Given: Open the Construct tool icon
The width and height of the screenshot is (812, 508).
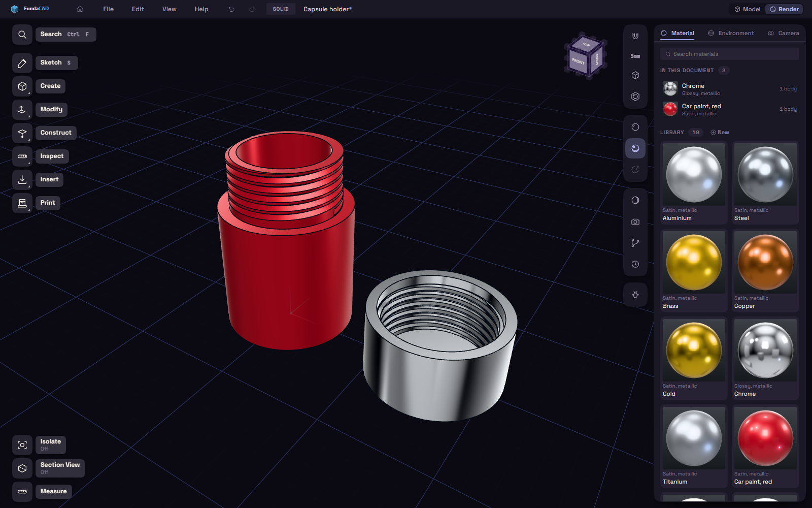Looking at the screenshot, I should pyautogui.click(x=22, y=133).
